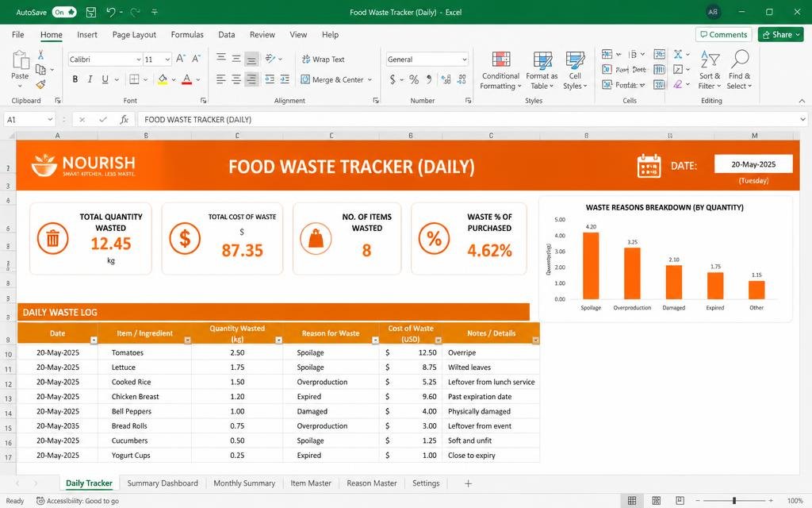Viewport: 812px width, 508px height.
Task: Increase decimal places
Action: [446, 79]
